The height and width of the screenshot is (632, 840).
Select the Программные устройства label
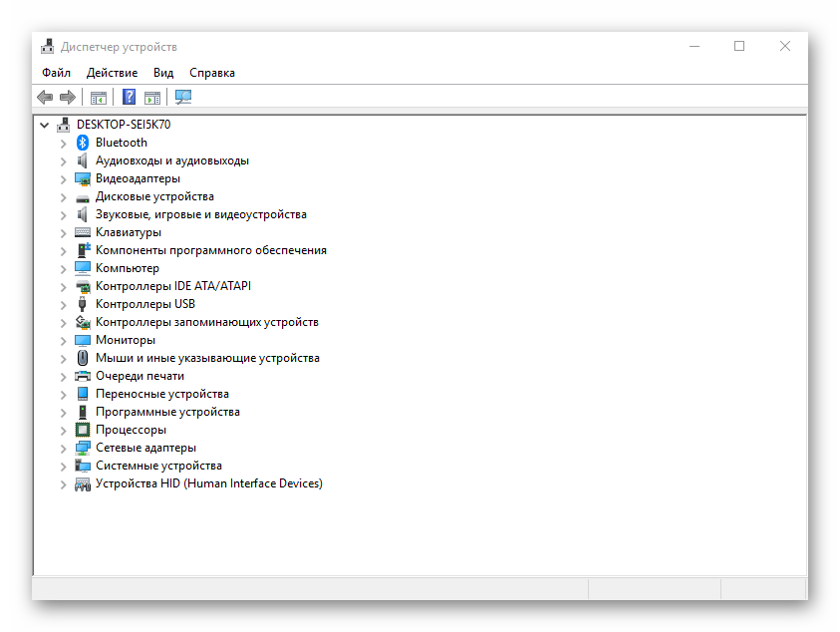[167, 412]
